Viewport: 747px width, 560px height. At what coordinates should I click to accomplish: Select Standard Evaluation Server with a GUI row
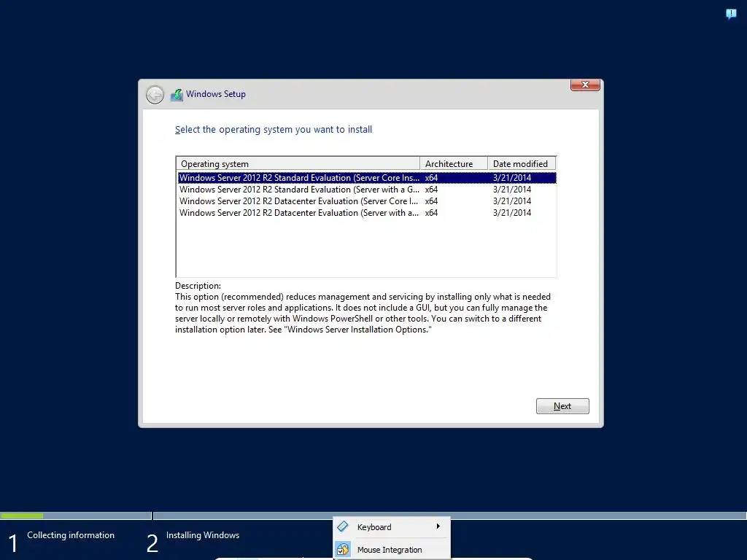[x=366, y=190]
